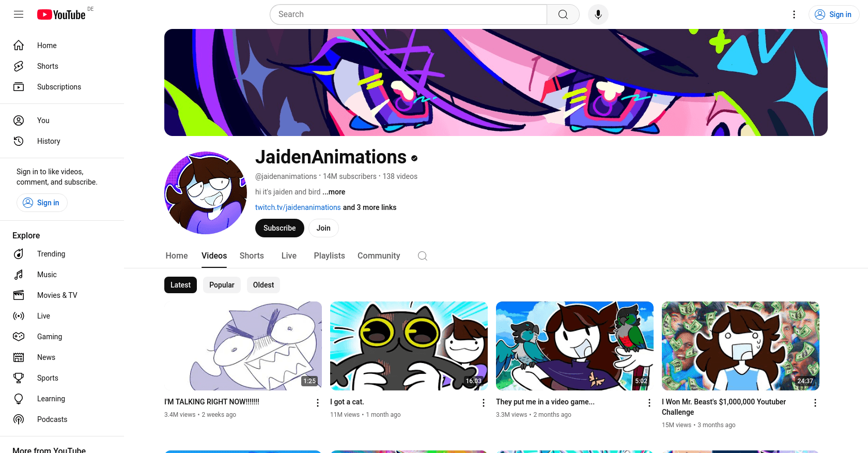Select the Latest sort chip
This screenshot has width=868, height=453.
coord(180,285)
